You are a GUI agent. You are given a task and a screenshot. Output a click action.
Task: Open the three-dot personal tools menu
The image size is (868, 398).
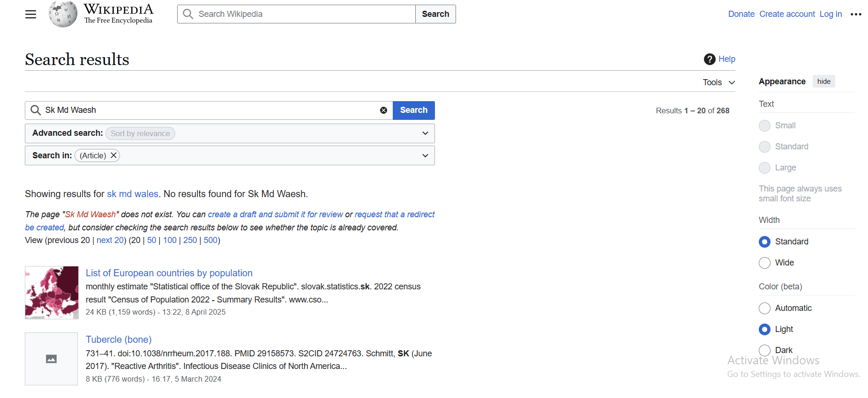(856, 15)
